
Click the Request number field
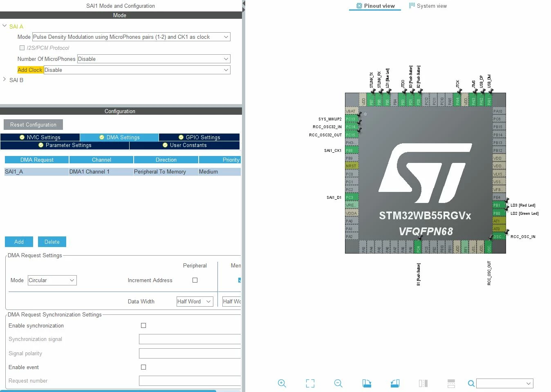point(190,381)
